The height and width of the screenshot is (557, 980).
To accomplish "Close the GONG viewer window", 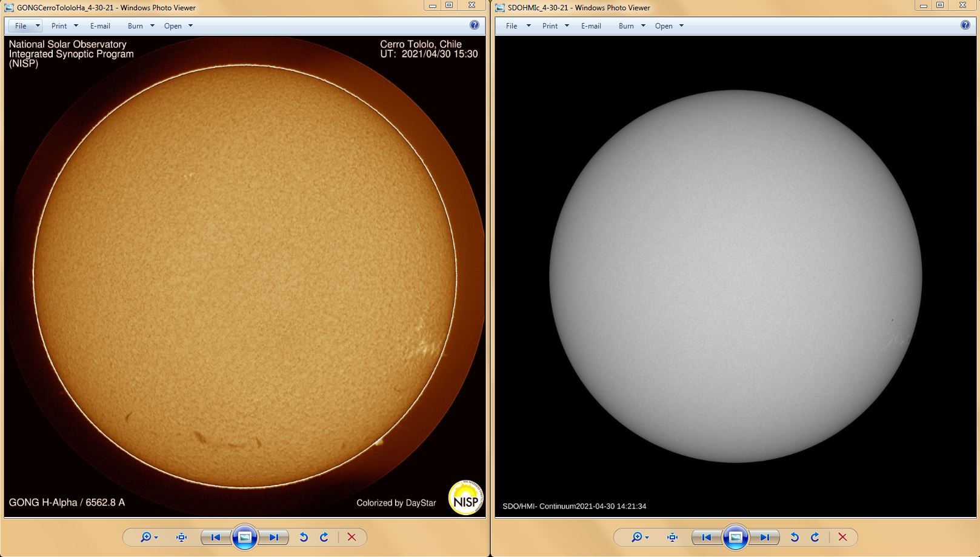I will click(472, 5).
